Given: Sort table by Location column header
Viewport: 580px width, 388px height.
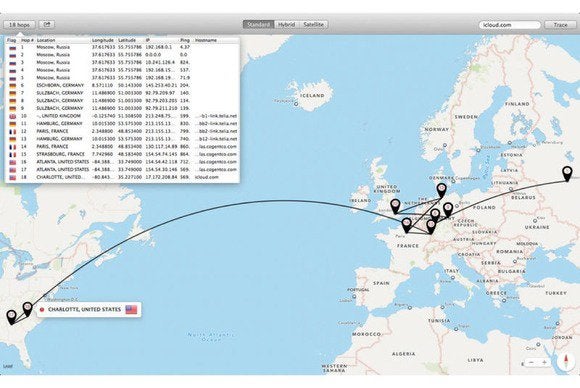Looking at the screenshot, I should 46,40.
